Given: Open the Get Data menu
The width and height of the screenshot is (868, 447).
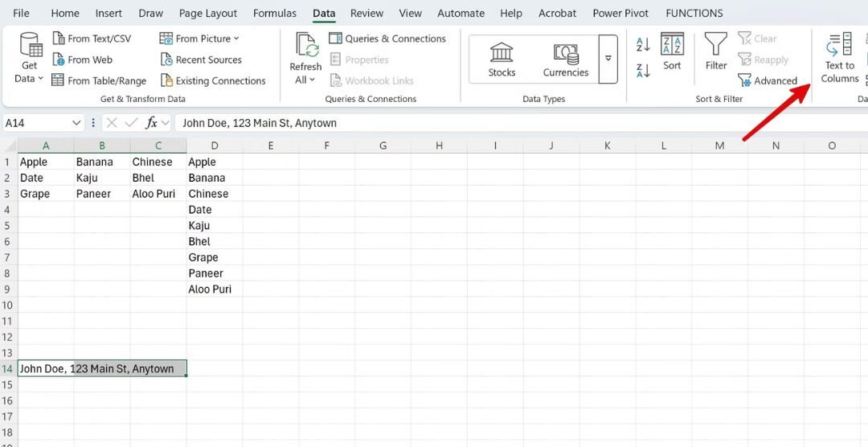Looking at the screenshot, I should [30, 58].
